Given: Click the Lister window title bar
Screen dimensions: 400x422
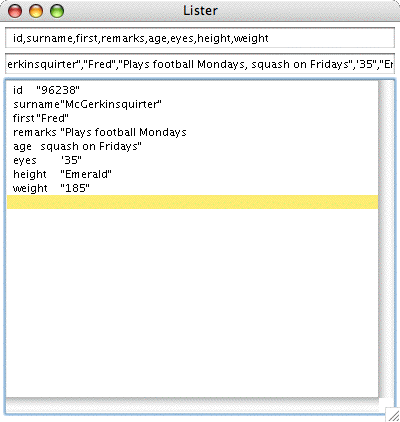Looking at the screenshot, I should tap(200, 11).
